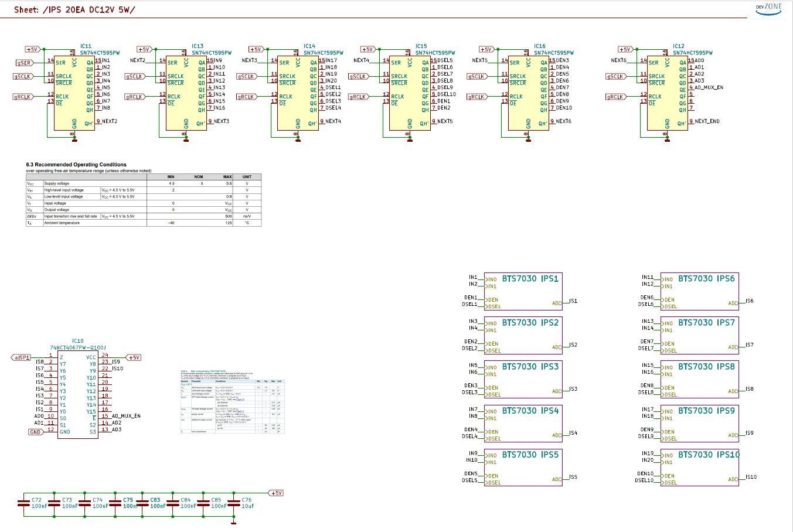Screen dimensions: 793x532
Task: Click the BTS7030 IPS8 sheet block
Action: (x=700, y=379)
